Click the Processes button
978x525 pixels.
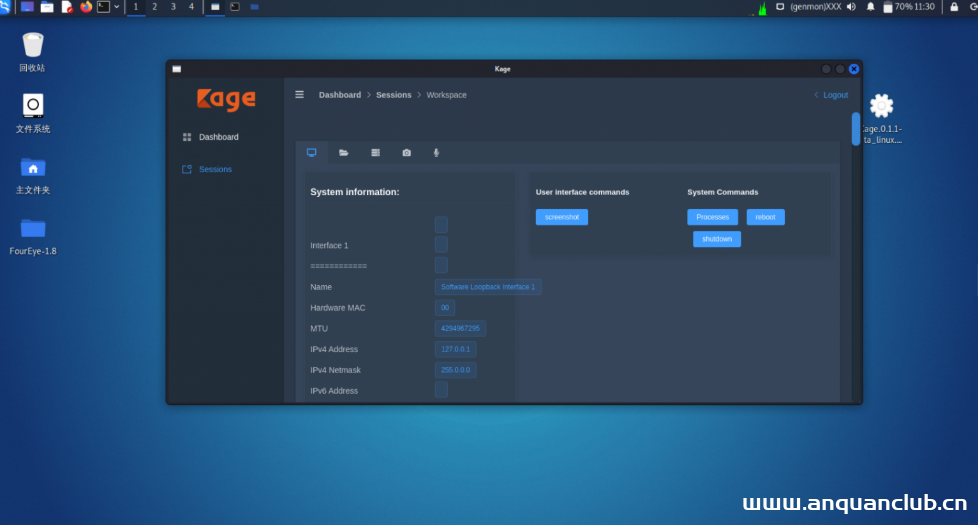coord(712,217)
